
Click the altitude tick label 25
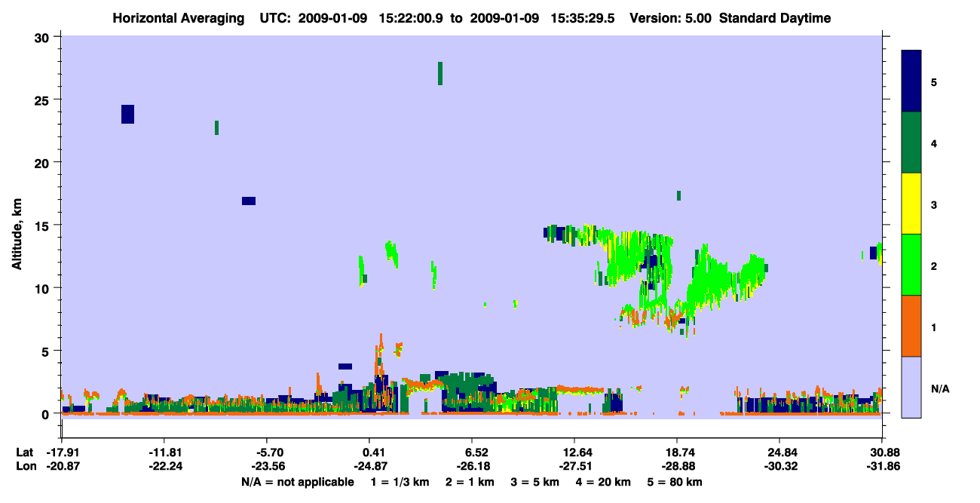[44, 100]
